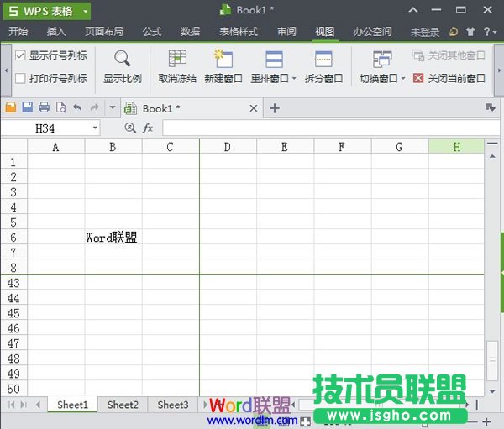Open quick access toolbar customize arrow
504x429 pixels.
tap(113, 107)
